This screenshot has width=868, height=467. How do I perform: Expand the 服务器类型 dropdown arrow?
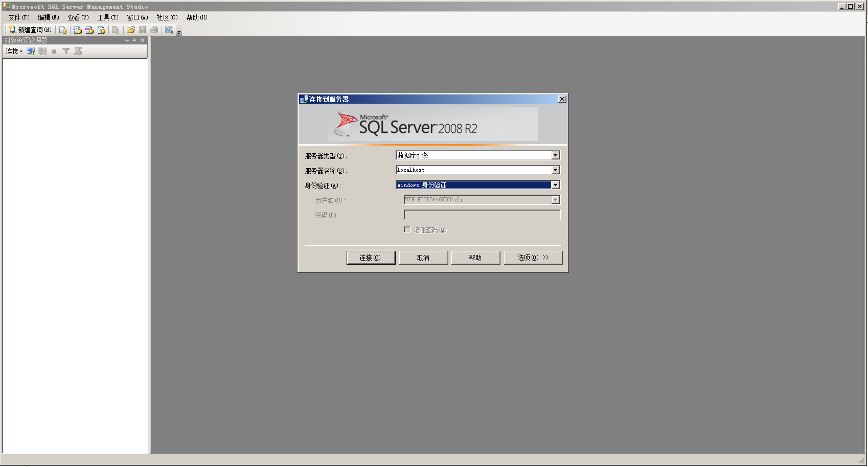pos(556,155)
